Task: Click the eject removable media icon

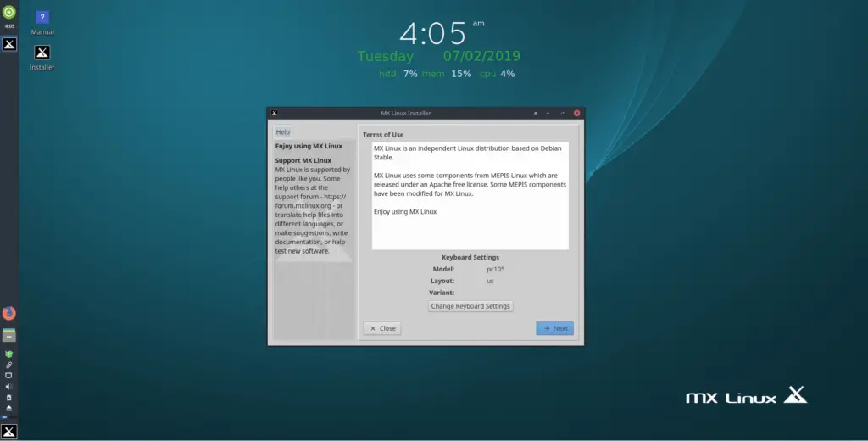Action: (8, 408)
